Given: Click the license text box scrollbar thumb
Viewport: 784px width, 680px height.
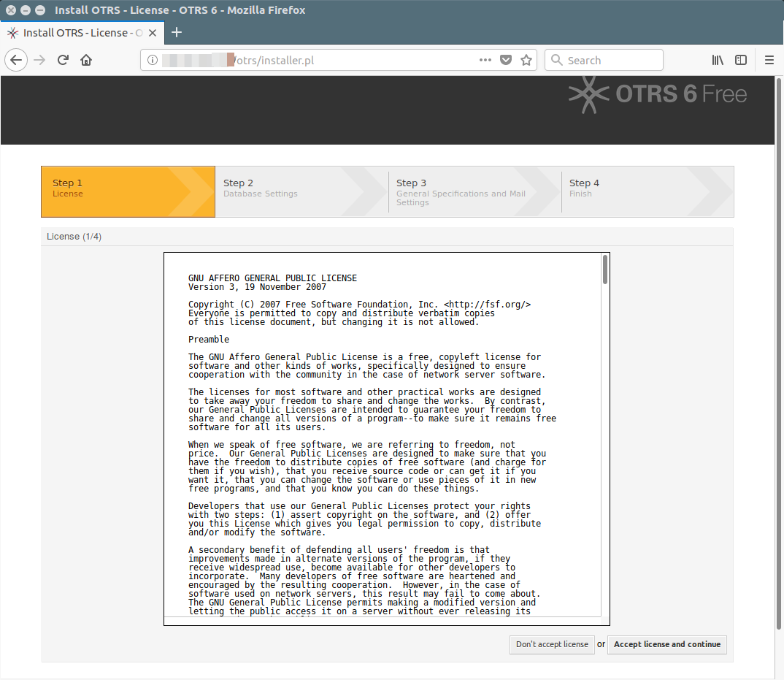Looking at the screenshot, I should (x=605, y=270).
